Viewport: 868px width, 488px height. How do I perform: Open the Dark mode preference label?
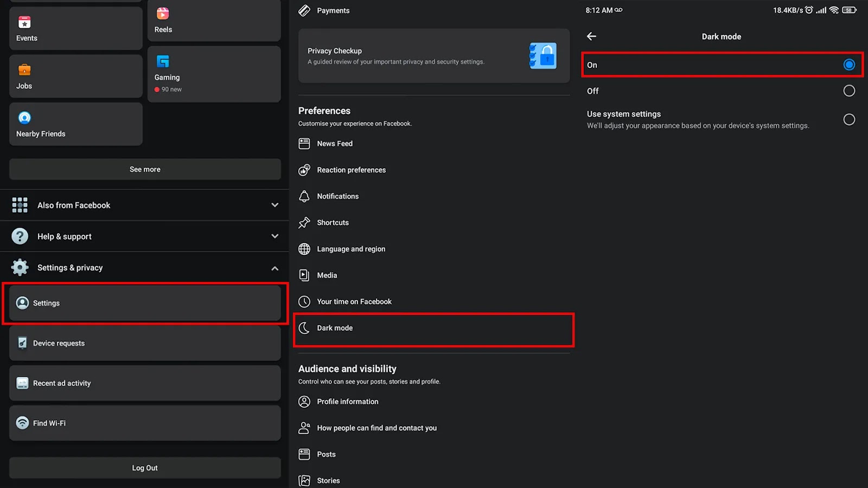[335, 328]
